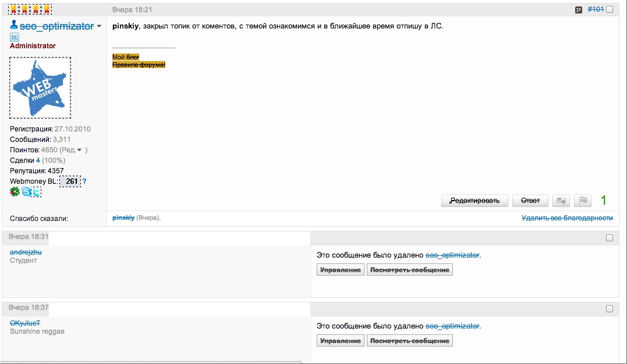Select the andrejzhu deleted post checkbox
627x364 pixels.
pos(610,238)
